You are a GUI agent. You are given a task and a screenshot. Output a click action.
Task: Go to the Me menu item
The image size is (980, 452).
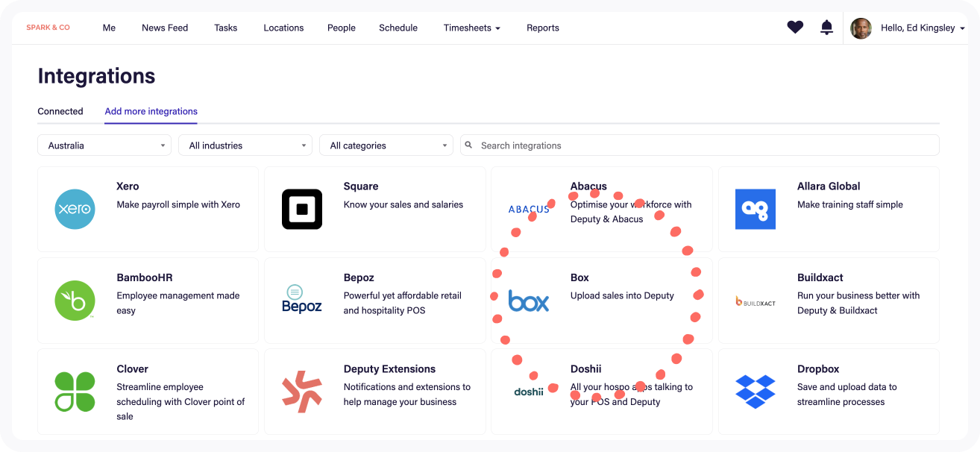click(x=109, y=28)
